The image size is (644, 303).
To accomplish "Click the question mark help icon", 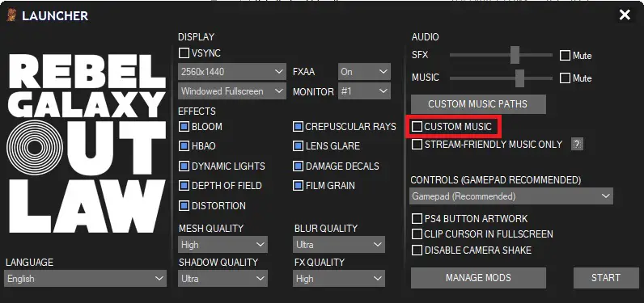I will [x=577, y=145].
